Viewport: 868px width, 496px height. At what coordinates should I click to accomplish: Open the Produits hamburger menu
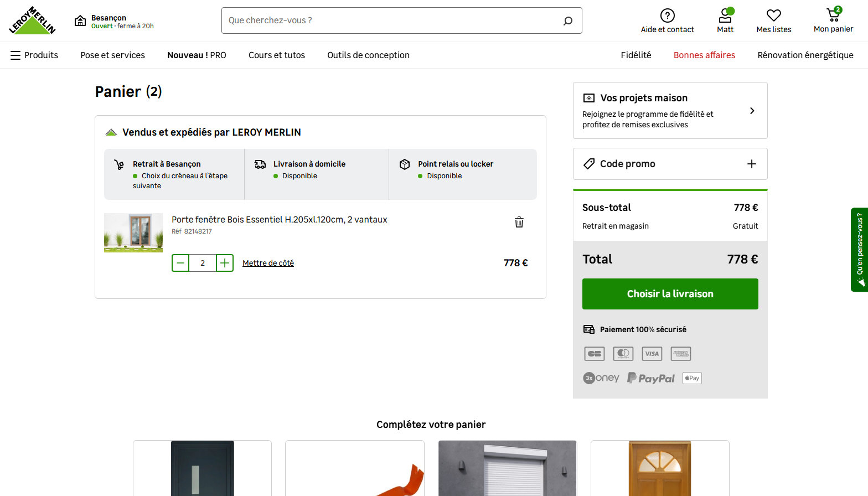[15, 55]
